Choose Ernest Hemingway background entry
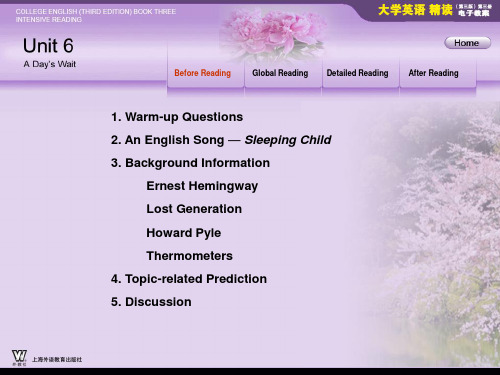 click(x=202, y=186)
